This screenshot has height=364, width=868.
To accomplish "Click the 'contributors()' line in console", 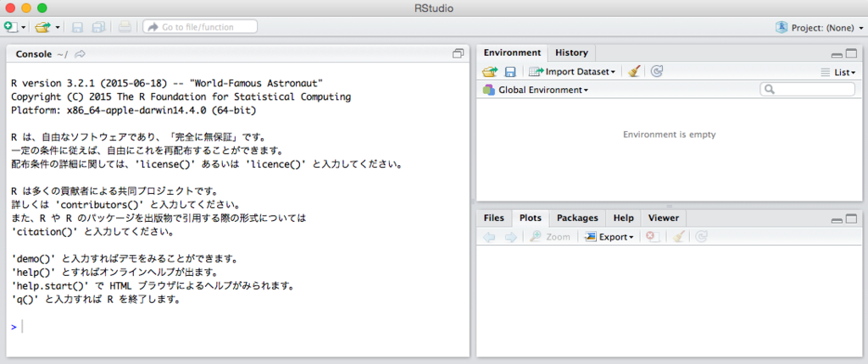I will [x=125, y=205].
